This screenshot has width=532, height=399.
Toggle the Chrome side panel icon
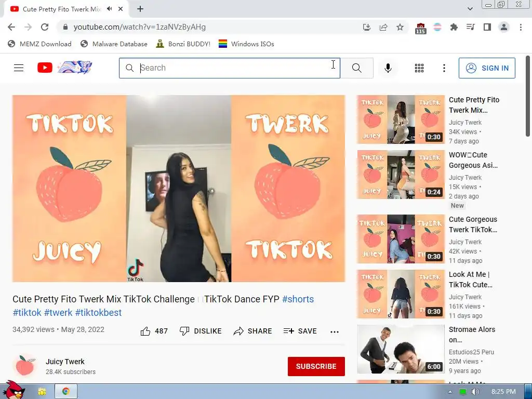(487, 27)
